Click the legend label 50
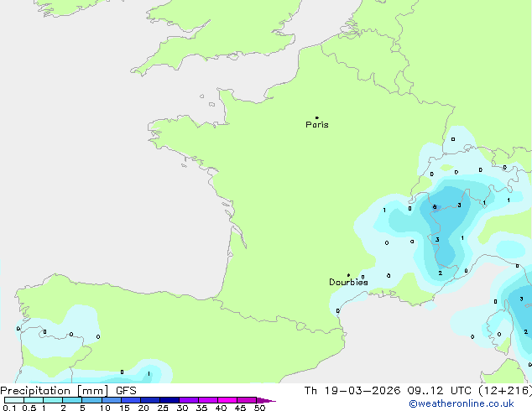 point(259,408)
